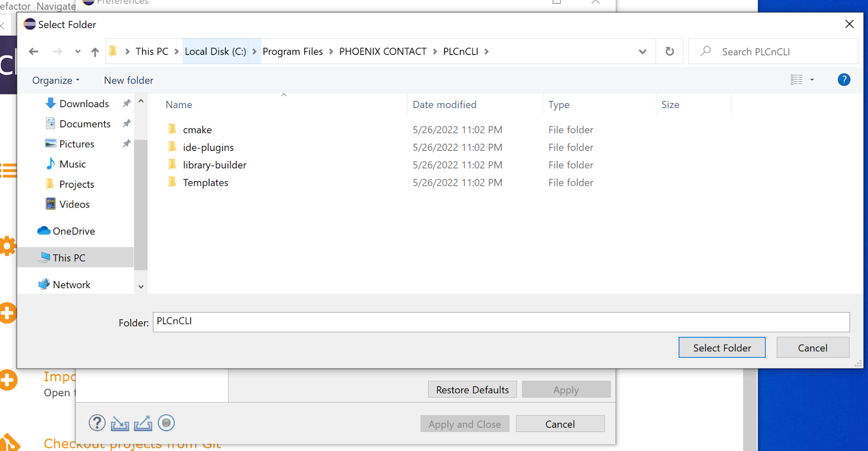868x451 pixels.
Task: Change the view layout icon
Action: pyautogui.click(x=796, y=80)
